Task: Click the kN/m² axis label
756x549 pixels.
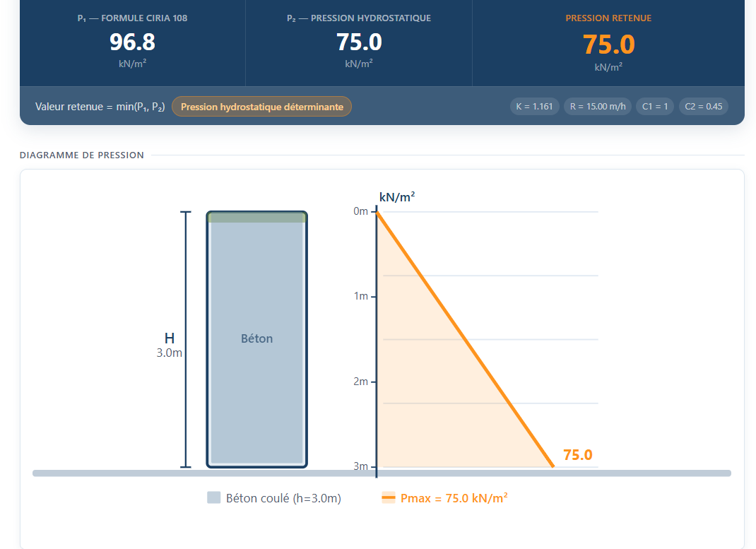Action: click(397, 196)
